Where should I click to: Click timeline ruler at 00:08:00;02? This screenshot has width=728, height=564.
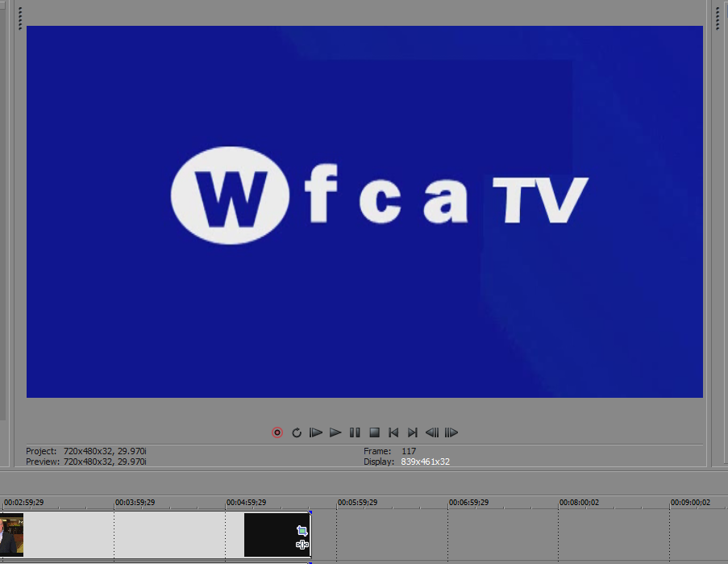579,502
